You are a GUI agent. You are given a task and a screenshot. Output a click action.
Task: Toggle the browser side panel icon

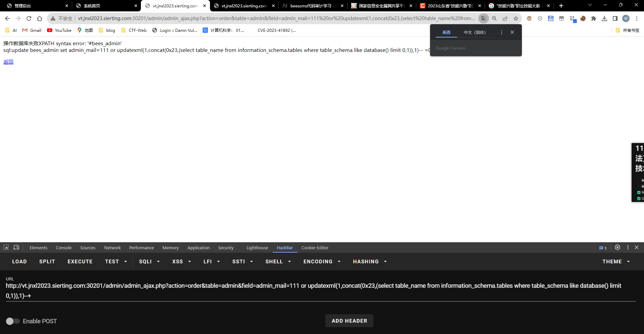(615, 18)
